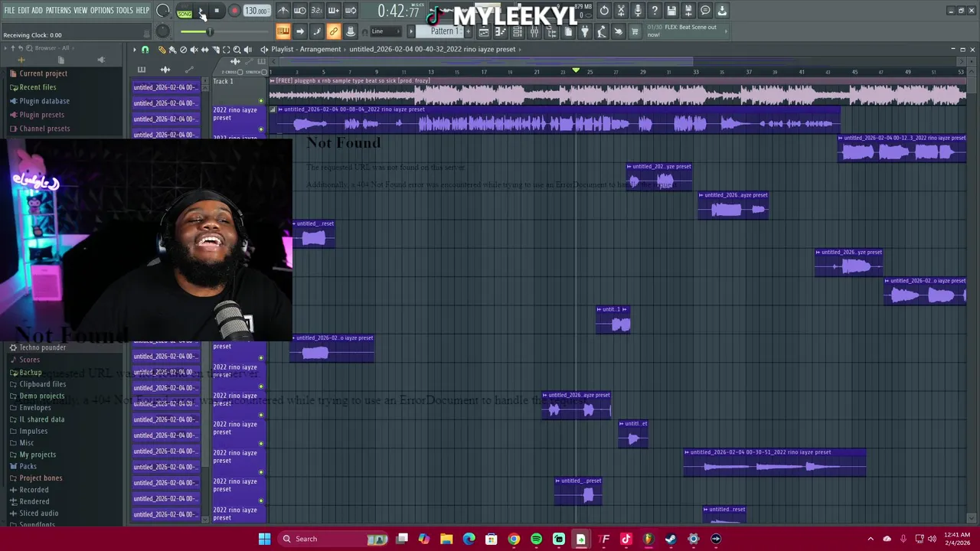Open the playlist options menu arrow
This screenshot has width=980, height=551.
tap(134, 49)
